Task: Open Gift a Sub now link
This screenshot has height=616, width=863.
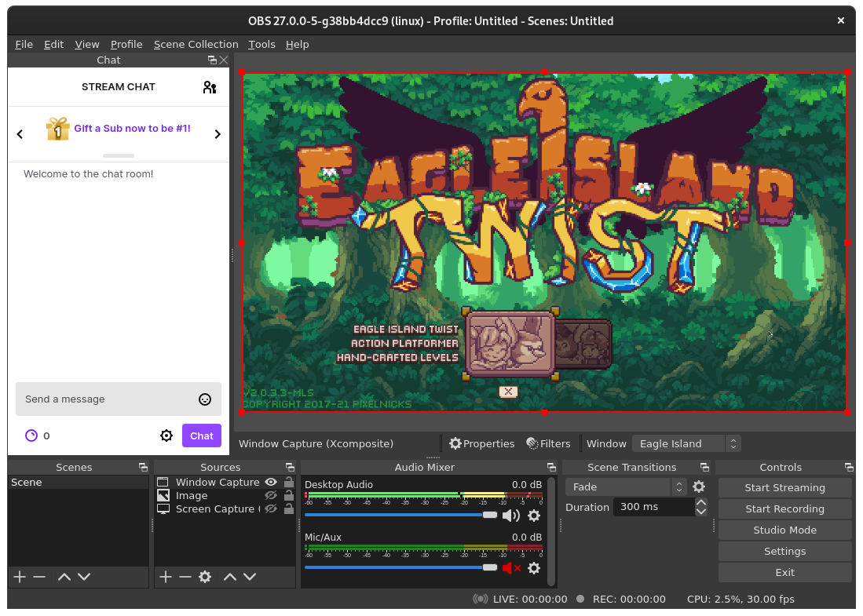Action: [x=132, y=128]
